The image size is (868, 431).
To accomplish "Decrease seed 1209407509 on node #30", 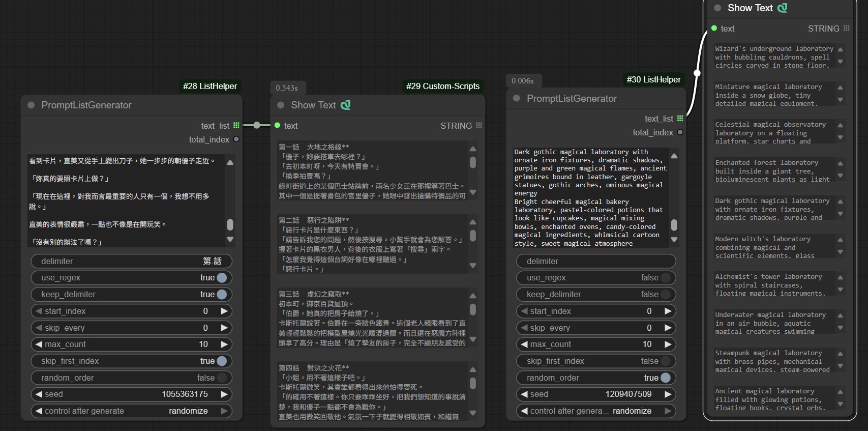I will (524, 394).
